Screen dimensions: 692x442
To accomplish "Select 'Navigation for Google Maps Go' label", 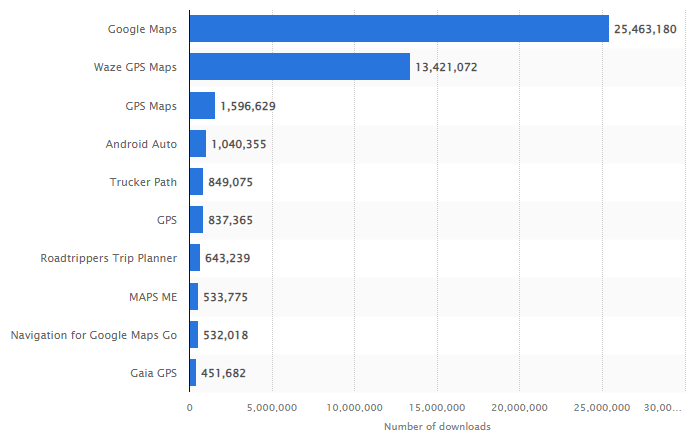I will [x=94, y=335].
